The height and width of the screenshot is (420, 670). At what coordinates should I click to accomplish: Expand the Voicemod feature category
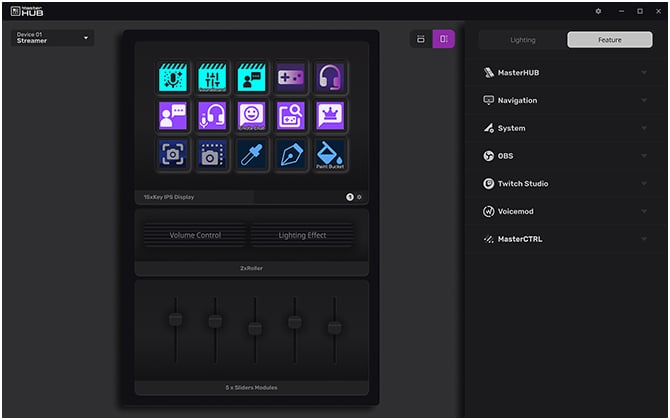565,211
